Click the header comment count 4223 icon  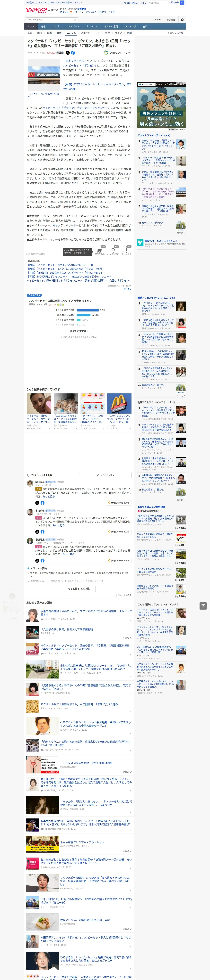(x=52, y=53)
